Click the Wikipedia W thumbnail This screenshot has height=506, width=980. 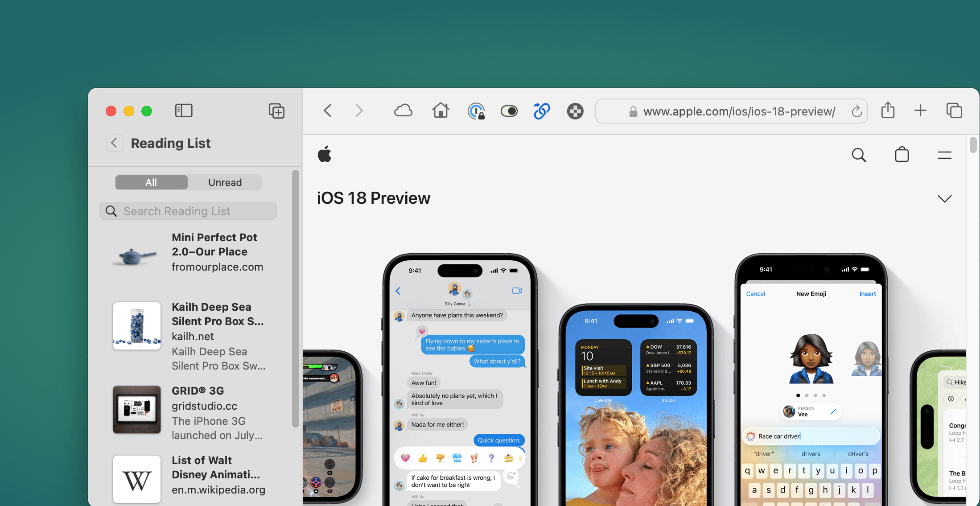tap(136, 479)
